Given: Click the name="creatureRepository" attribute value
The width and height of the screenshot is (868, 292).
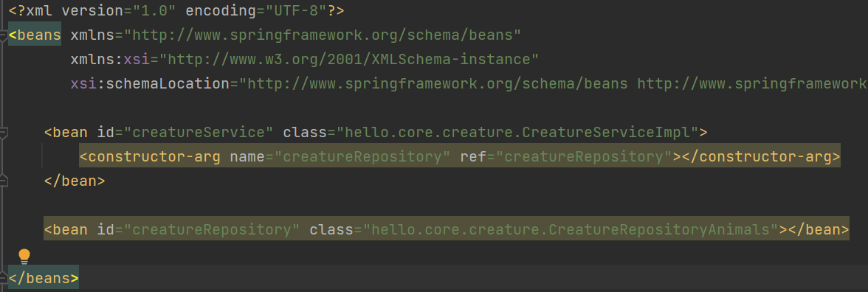Looking at the screenshot, I should coord(362,156).
